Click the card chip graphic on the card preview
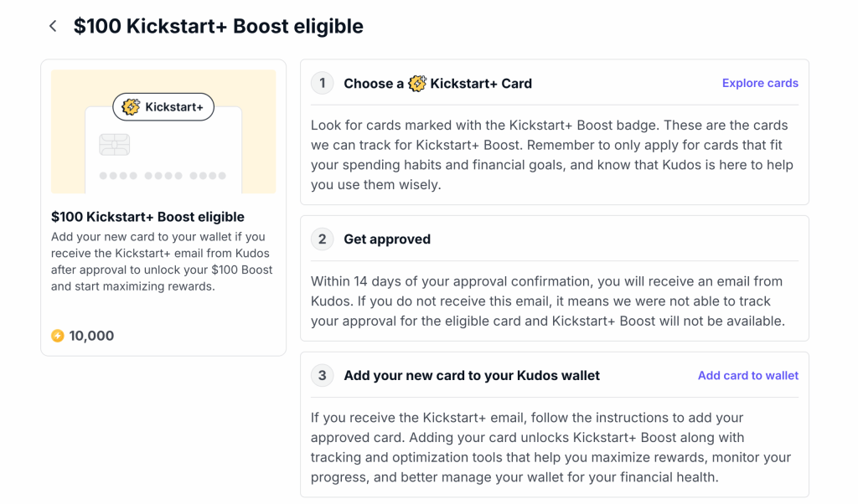Image resolution: width=858 pixels, height=504 pixels. click(x=115, y=144)
